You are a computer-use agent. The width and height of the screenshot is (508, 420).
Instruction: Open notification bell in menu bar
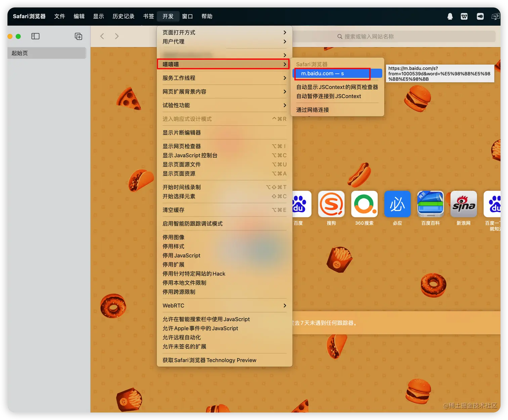(x=450, y=16)
